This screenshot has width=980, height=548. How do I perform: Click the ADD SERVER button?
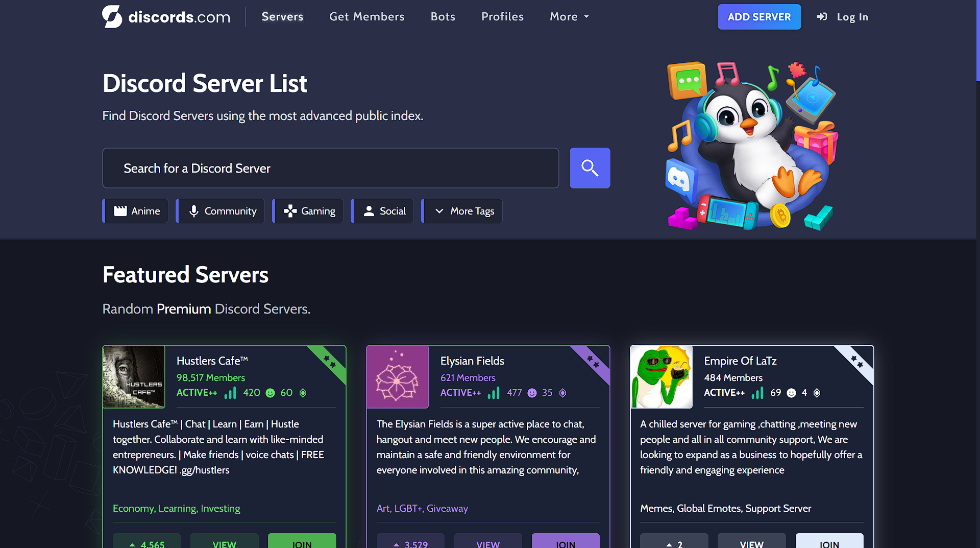point(759,17)
